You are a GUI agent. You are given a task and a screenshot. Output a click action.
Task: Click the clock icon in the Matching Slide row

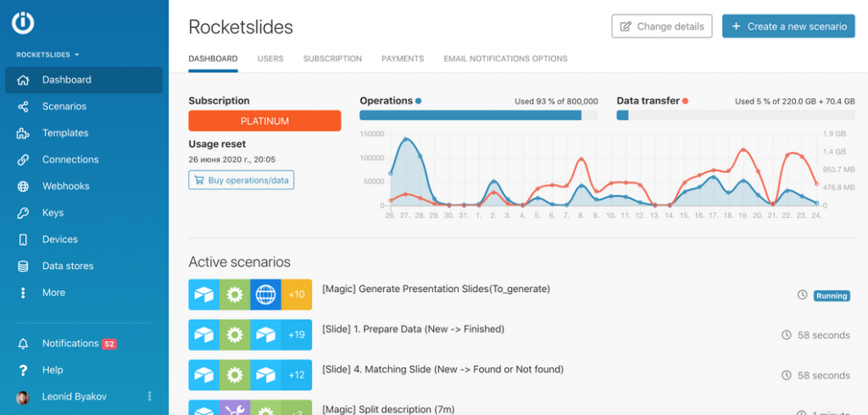pos(786,375)
